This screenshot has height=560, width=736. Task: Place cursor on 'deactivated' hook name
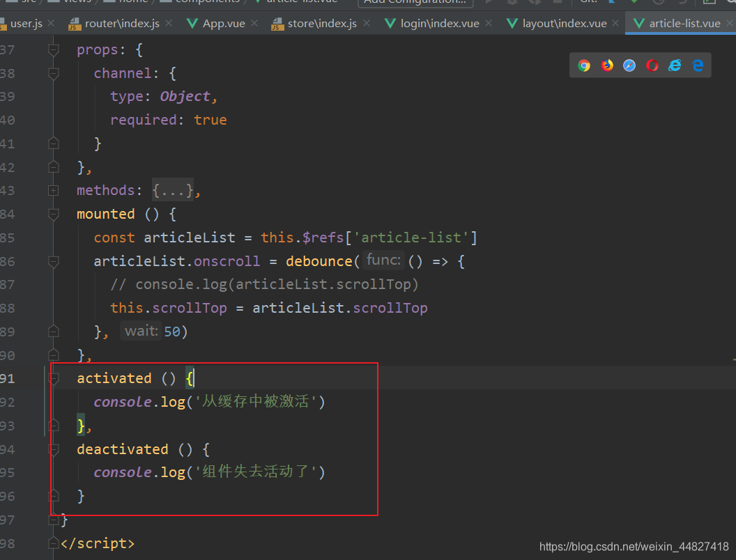point(123,449)
